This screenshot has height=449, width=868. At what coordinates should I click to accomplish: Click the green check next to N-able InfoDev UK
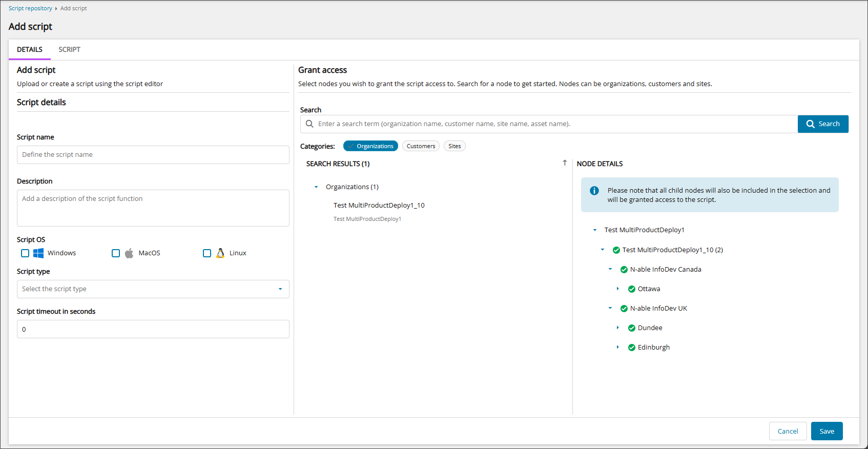[x=624, y=309]
